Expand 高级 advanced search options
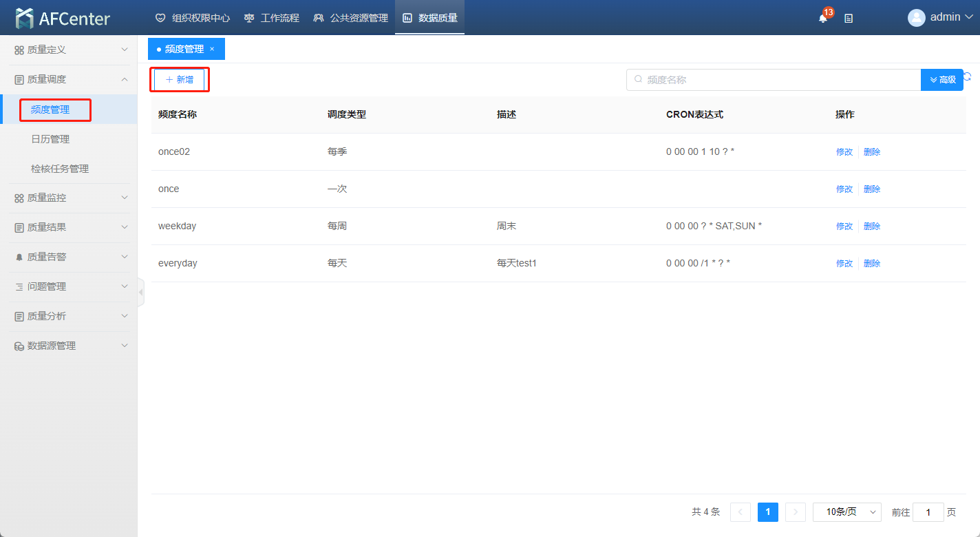The width and height of the screenshot is (980, 537). click(942, 80)
